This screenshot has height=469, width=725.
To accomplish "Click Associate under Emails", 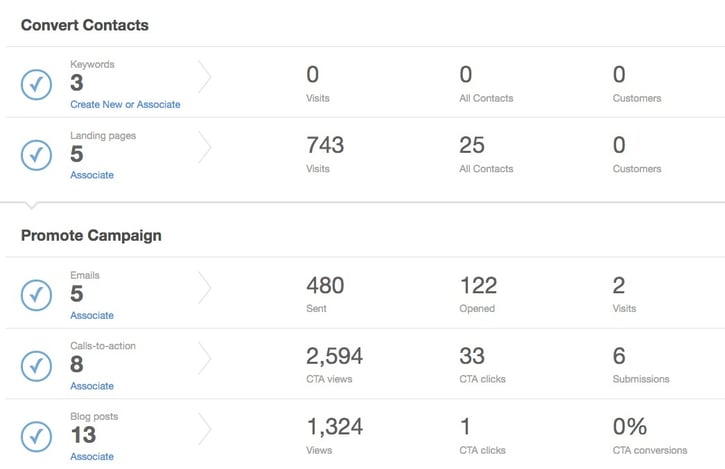I will coord(92,315).
